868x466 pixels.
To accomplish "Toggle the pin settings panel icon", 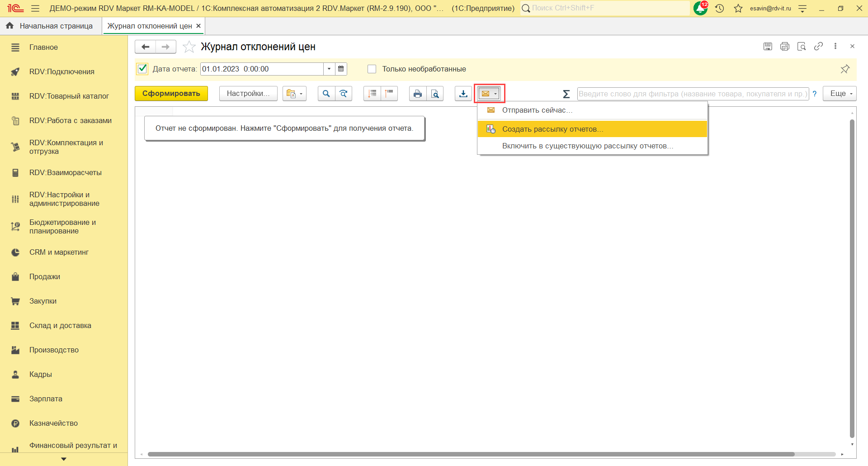I will pos(844,69).
